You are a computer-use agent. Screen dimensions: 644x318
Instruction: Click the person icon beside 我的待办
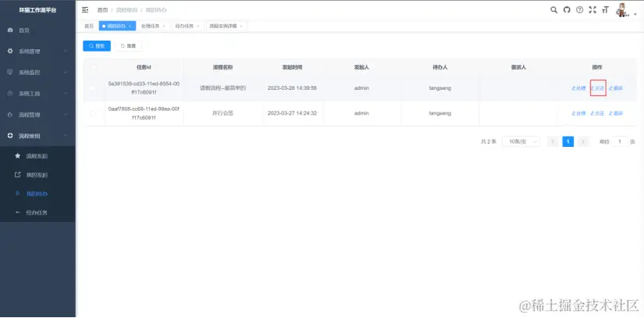coord(18,194)
